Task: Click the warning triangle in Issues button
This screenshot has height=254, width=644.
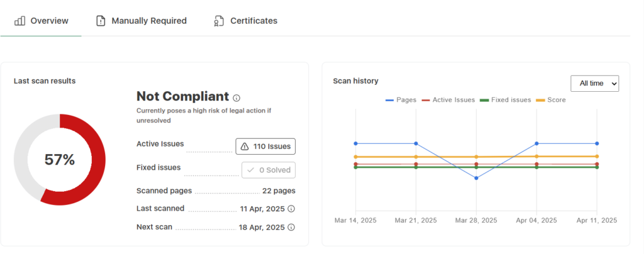Action: [x=245, y=146]
